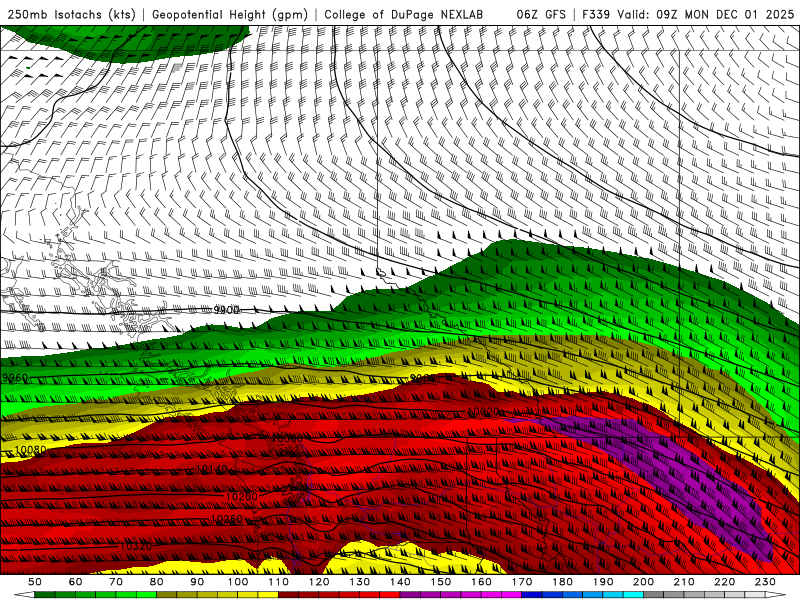Click the darkest green swatch beneath the 50 label
Viewport: 800px width, 600px height.
tap(45, 595)
